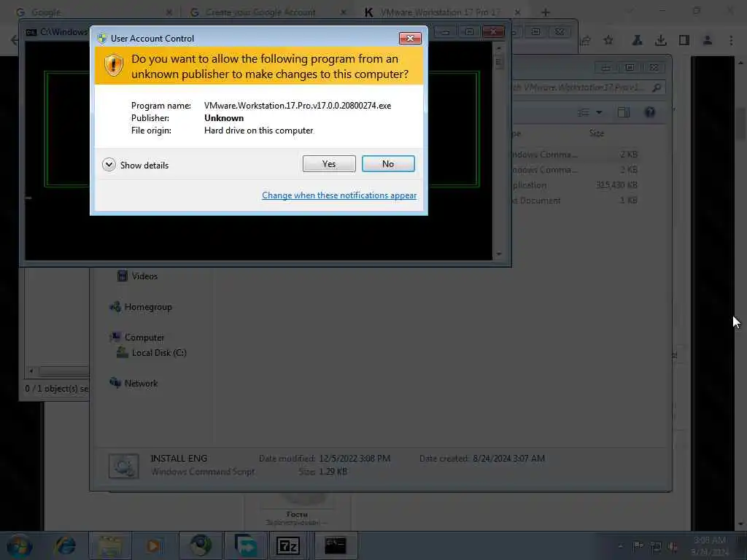This screenshot has height=560, width=747.
Task: Switch to command prompt taskbar icon
Action: 336,545
